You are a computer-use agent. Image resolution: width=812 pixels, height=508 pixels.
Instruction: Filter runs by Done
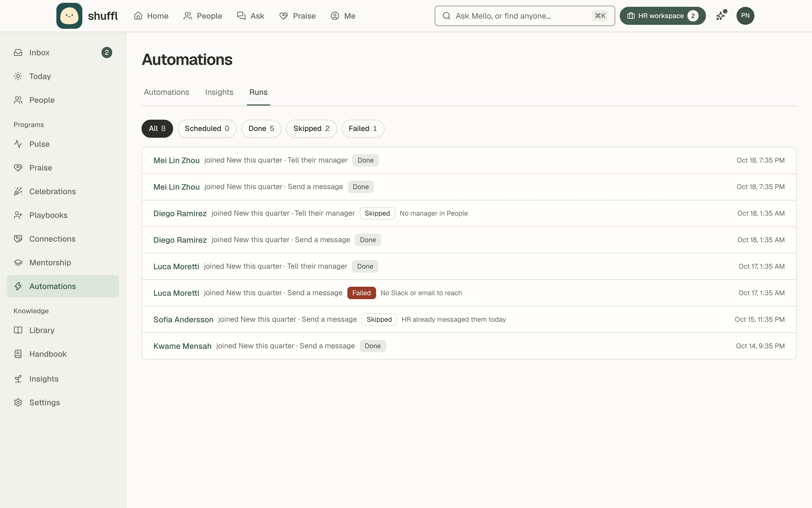(x=261, y=128)
